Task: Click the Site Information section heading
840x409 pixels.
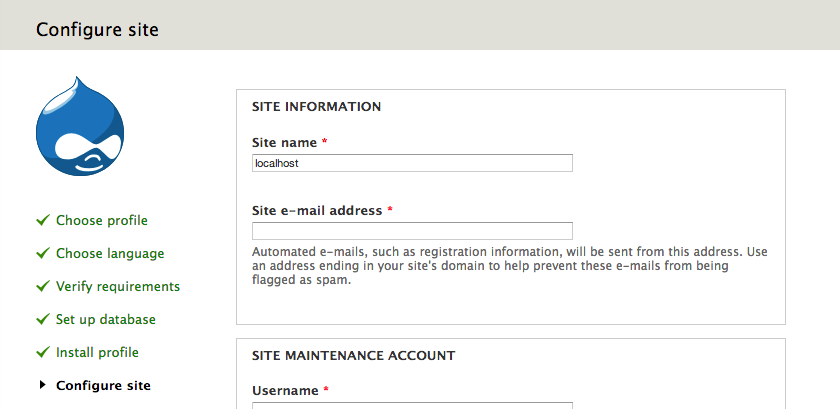Action: 317,107
